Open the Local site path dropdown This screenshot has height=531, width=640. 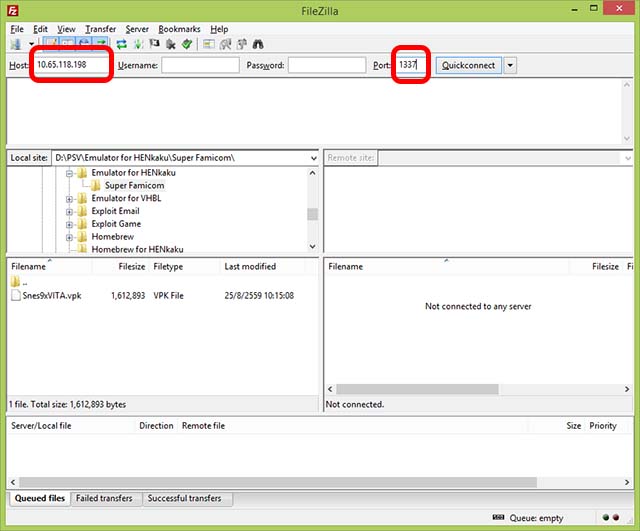[x=313, y=158]
